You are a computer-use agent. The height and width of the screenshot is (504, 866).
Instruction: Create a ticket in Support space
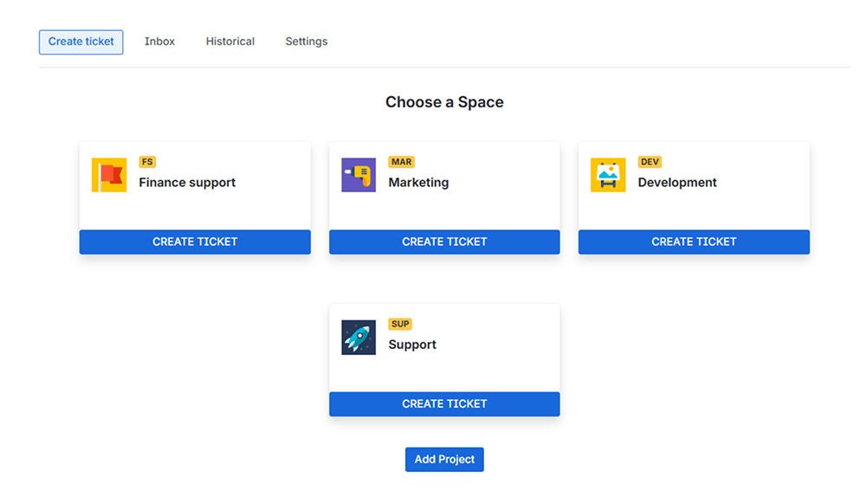pyautogui.click(x=444, y=404)
